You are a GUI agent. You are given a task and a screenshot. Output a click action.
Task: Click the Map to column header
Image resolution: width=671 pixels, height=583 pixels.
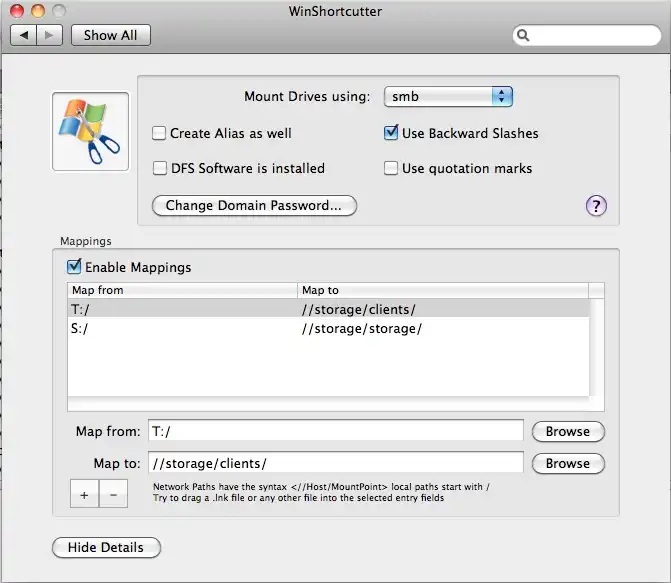pos(442,290)
